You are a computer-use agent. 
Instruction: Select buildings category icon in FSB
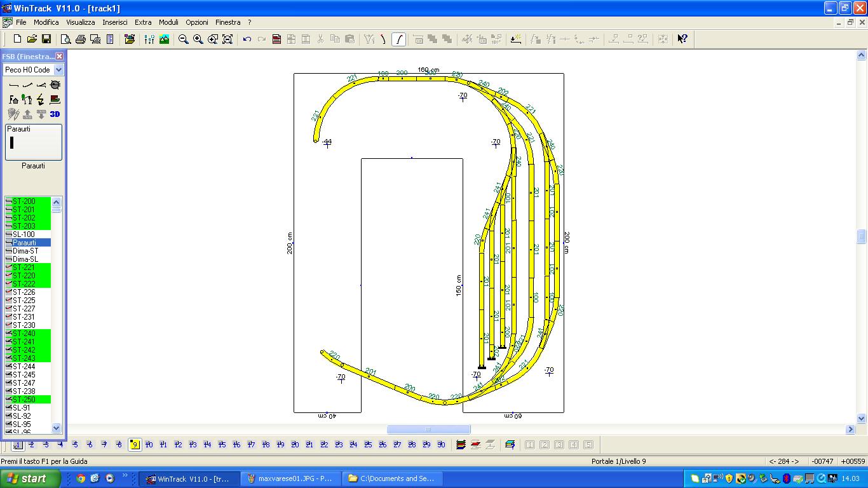14,99
